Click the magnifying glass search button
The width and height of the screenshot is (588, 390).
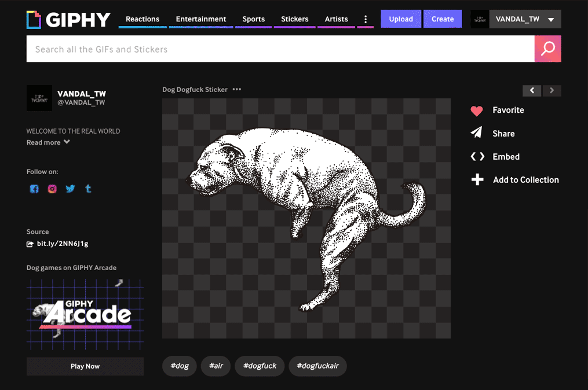547,49
